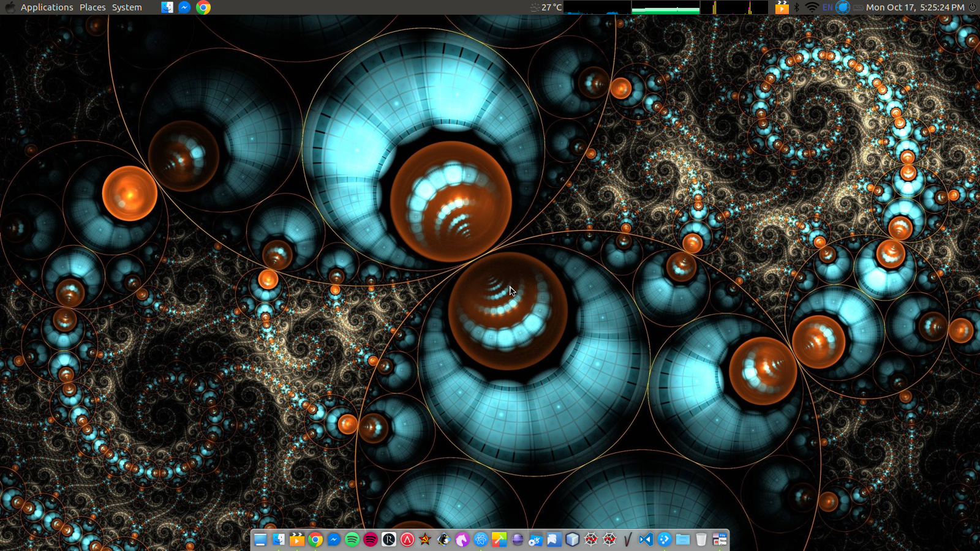Open the Trash in the dock

click(x=701, y=539)
